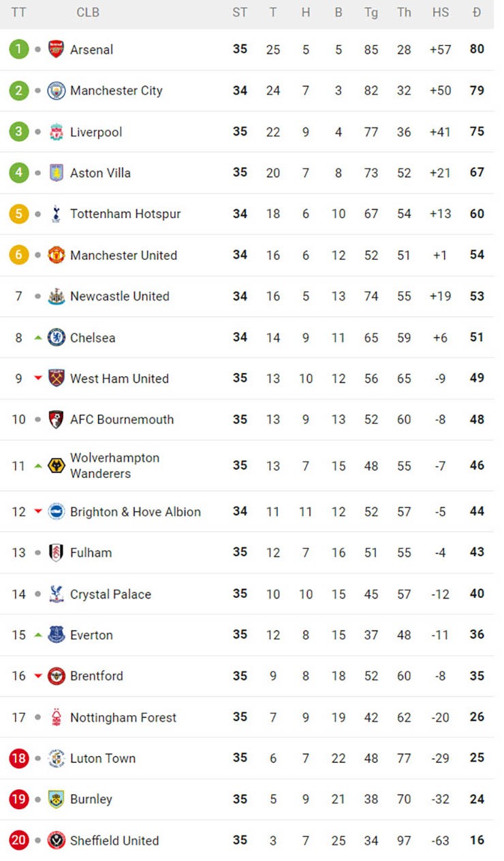Viewport: 504px width, 861px height.
Task: Sort by the CLB column header
Action: [87, 12]
